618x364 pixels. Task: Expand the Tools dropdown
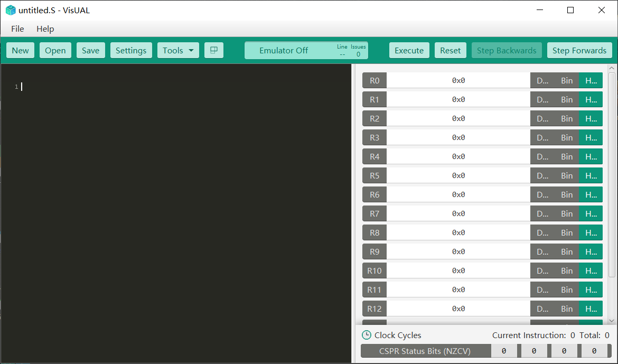(x=178, y=51)
